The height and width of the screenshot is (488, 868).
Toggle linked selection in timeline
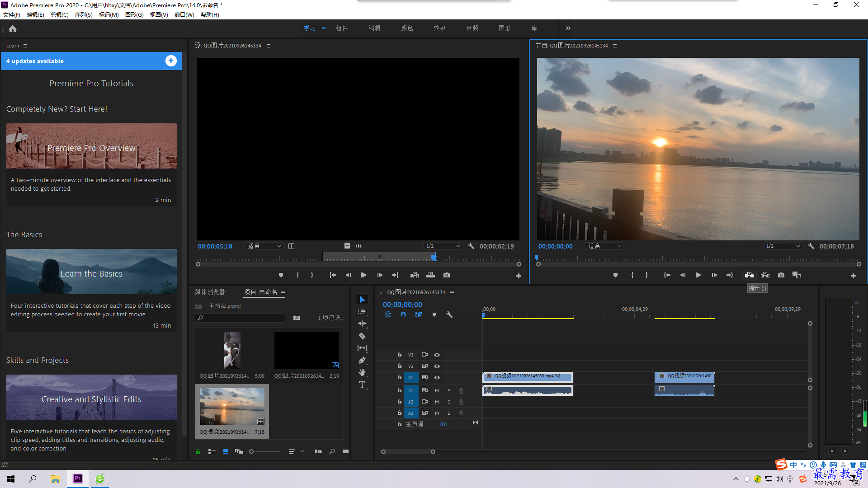coord(419,314)
